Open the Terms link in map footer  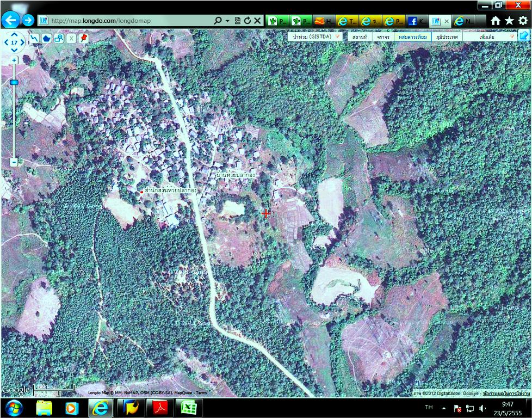[201, 393]
